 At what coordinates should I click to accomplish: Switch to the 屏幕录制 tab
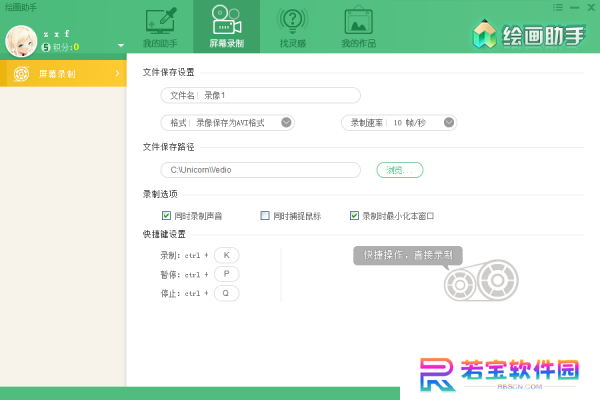point(227,27)
